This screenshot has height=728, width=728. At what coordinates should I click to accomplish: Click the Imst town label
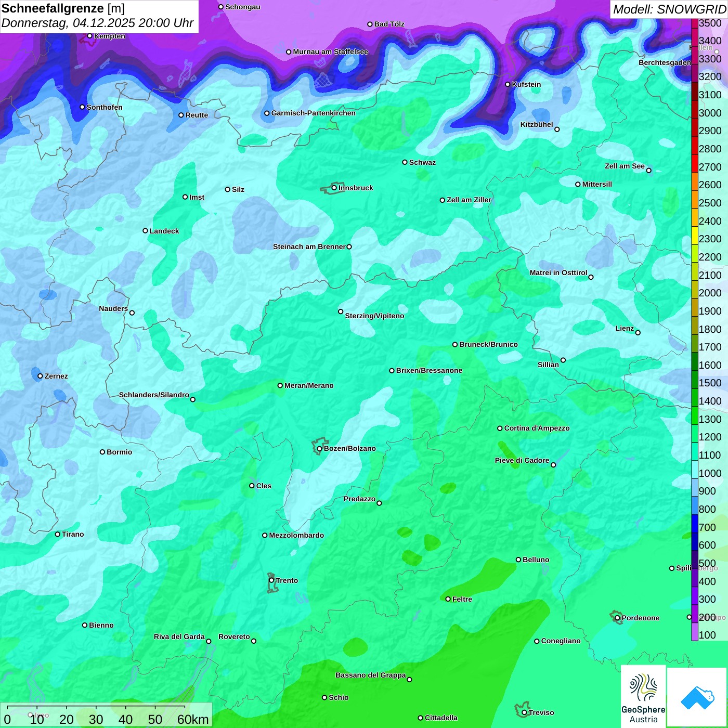(197, 197)
